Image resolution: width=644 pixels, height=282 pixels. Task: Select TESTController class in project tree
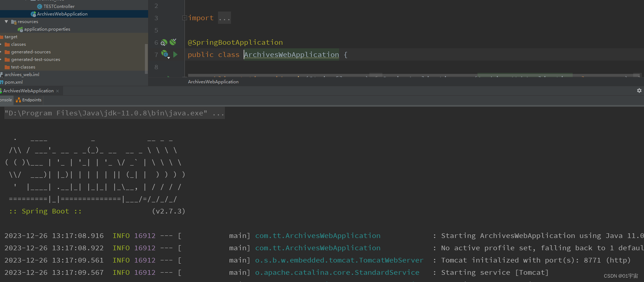[59, 6]
